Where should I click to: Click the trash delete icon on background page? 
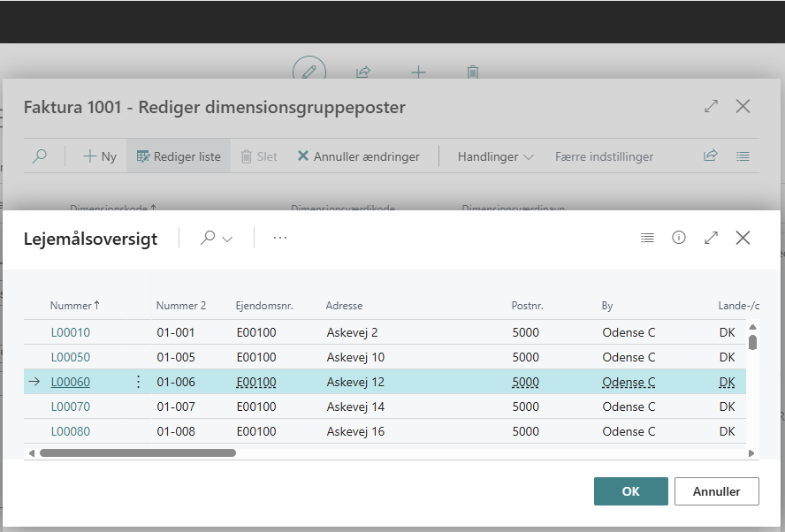point(473,72)
